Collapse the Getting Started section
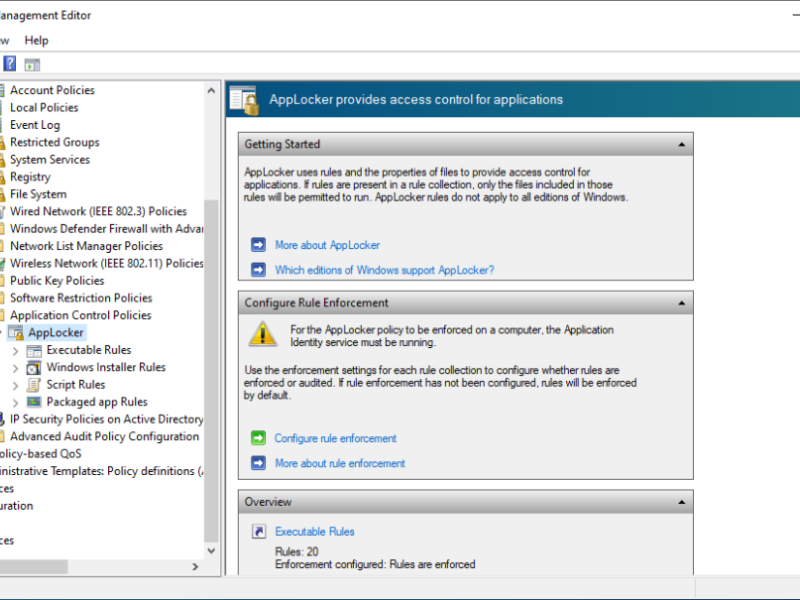The height and width of the screenshot is (600, 800). pyautogui.click(x=682, y=145)
